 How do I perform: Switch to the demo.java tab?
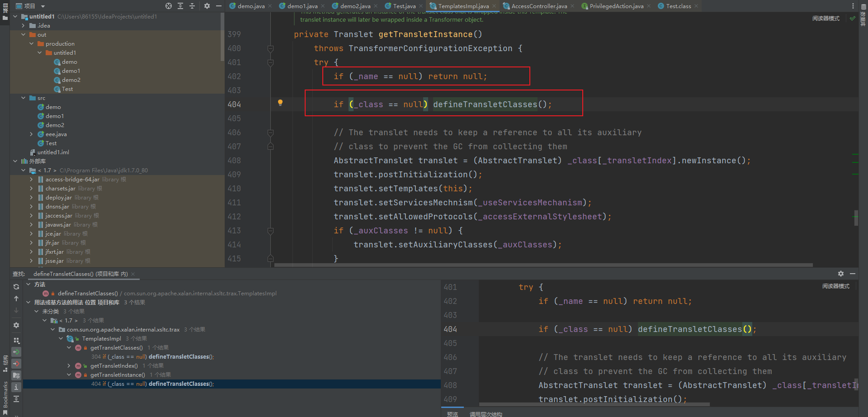251,6
